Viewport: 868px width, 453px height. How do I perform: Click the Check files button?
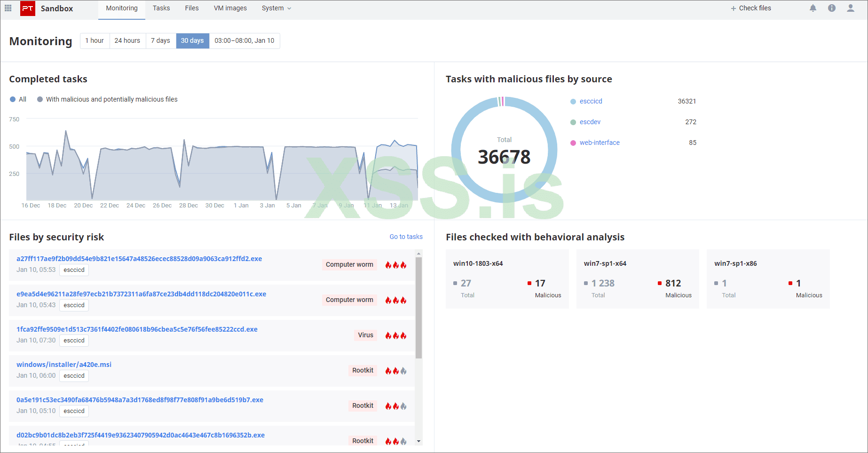tap(750, 8)
